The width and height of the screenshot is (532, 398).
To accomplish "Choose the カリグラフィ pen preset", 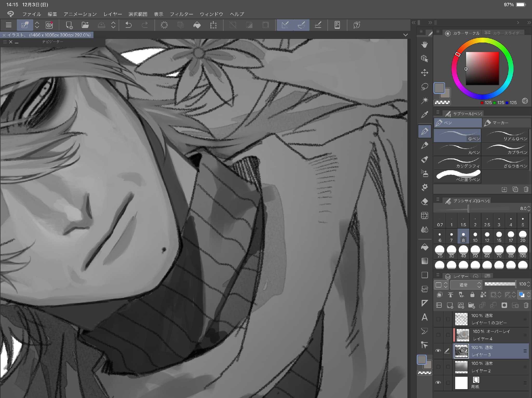I will coord(457,163).
